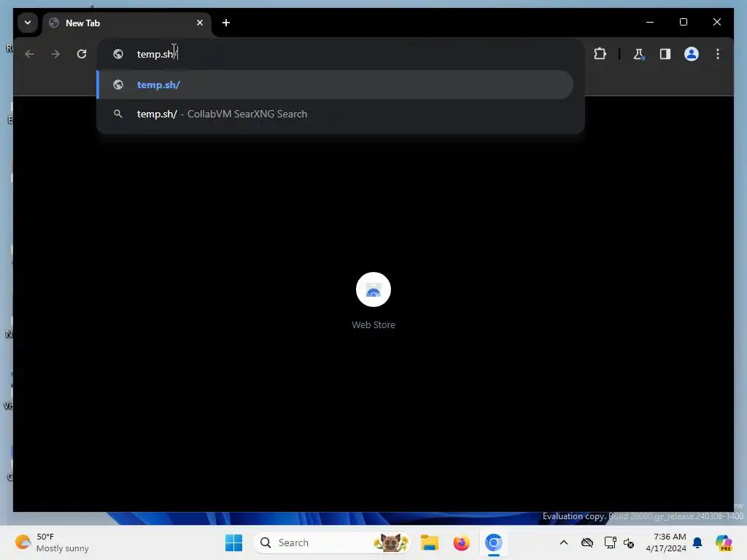Open the clock showing 7:36 AM
747x560 pixels.
point(666,542)
